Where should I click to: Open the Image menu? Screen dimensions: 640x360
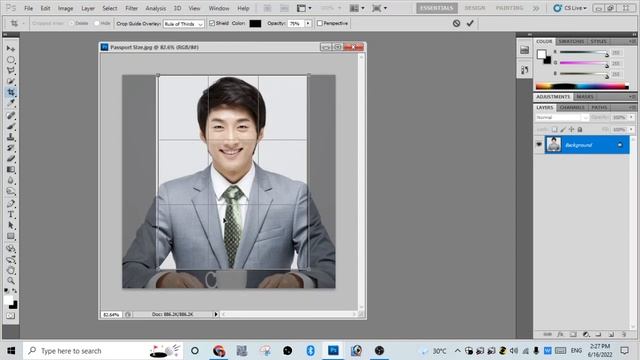(65, 8)
